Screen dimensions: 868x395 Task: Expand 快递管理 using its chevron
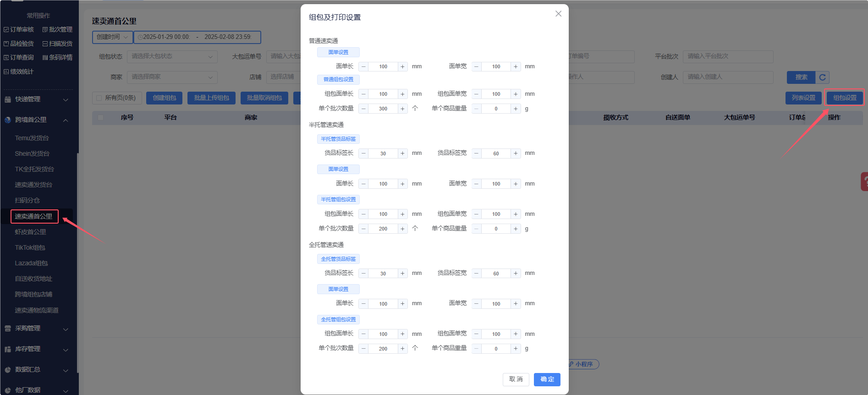tap(66, 100)
